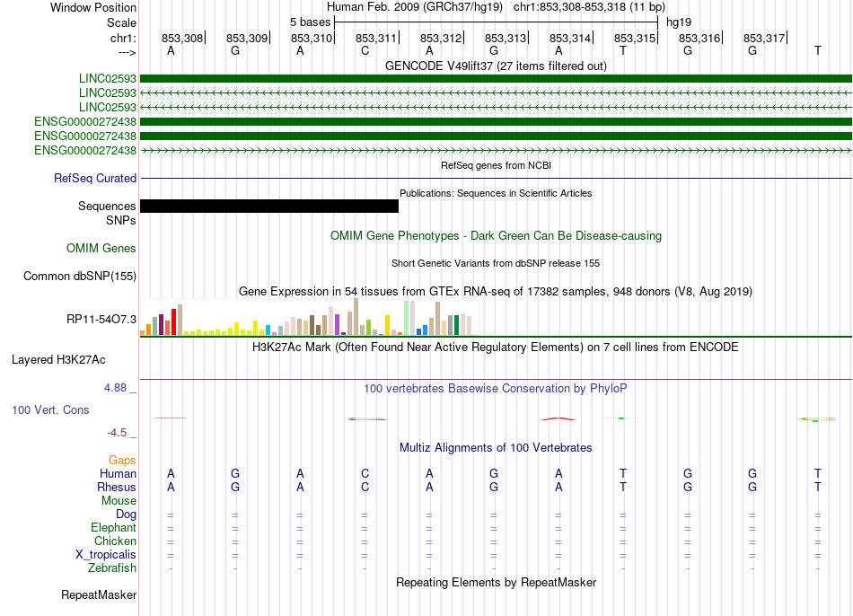This screenshot has height=616, width=853.
Task: Select the 'Scale' label in the ruler
Action: pyautogui.click(x=121, y=22)
